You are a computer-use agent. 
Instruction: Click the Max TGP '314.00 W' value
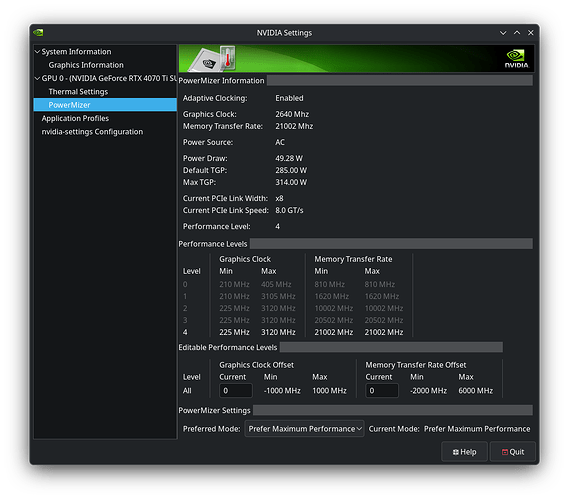(291, 182)
